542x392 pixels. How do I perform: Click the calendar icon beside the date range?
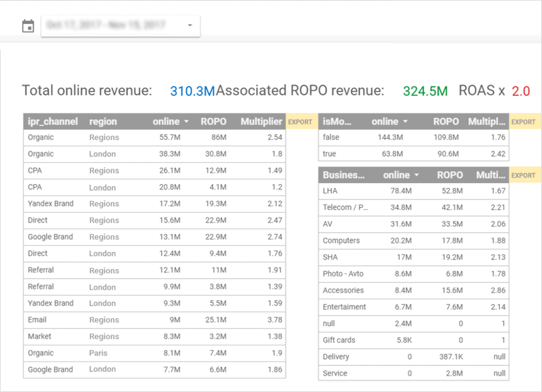(x=28, y=26)
